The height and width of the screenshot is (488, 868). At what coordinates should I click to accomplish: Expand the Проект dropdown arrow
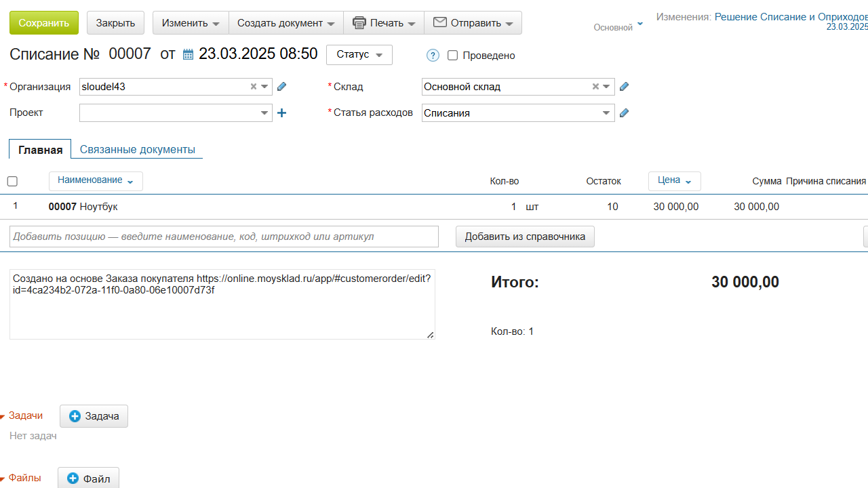coord(265,113)
